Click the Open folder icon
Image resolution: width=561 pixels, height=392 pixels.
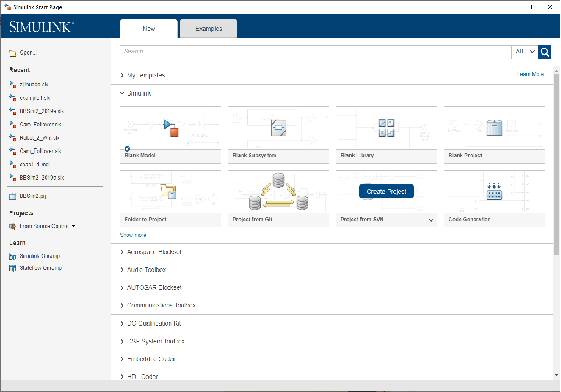point(13,53)
